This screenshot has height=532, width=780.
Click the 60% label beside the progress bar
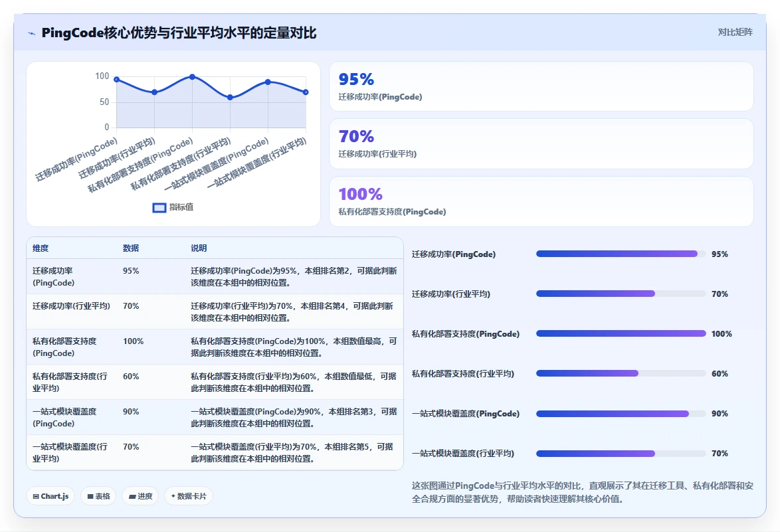click(720, 374)
